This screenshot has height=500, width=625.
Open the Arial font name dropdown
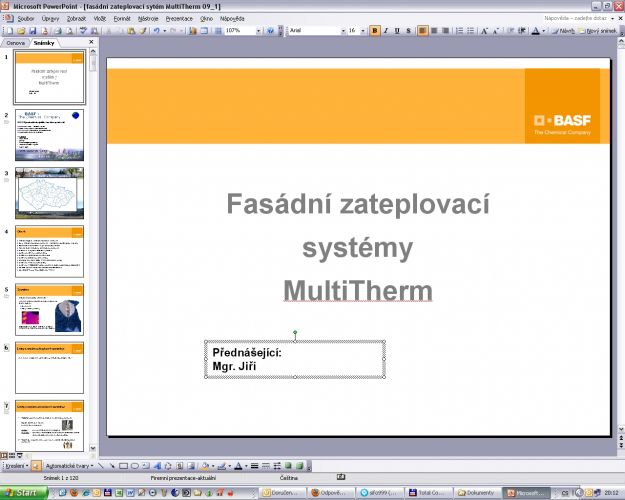point(343,31)
